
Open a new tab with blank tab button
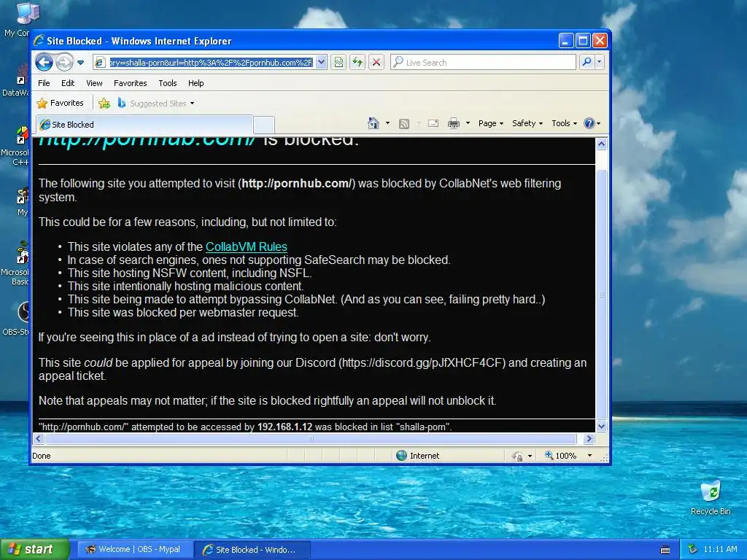(264, 125)
